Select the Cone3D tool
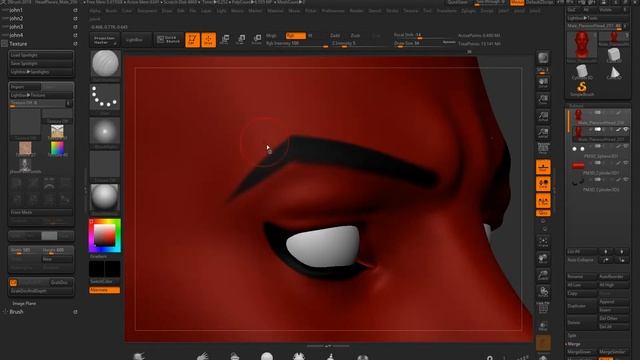This screenshot has width=640, height=360. (x=614, y=73)
